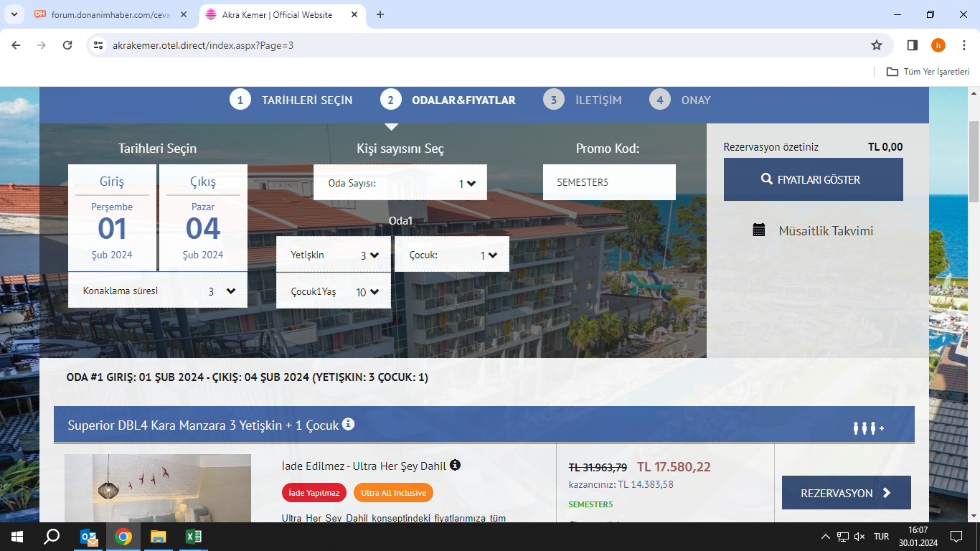This screenshot has width=980, height=551.
Task: Close the forum.donanimhaber.com tab
Action: click(182, 14)
